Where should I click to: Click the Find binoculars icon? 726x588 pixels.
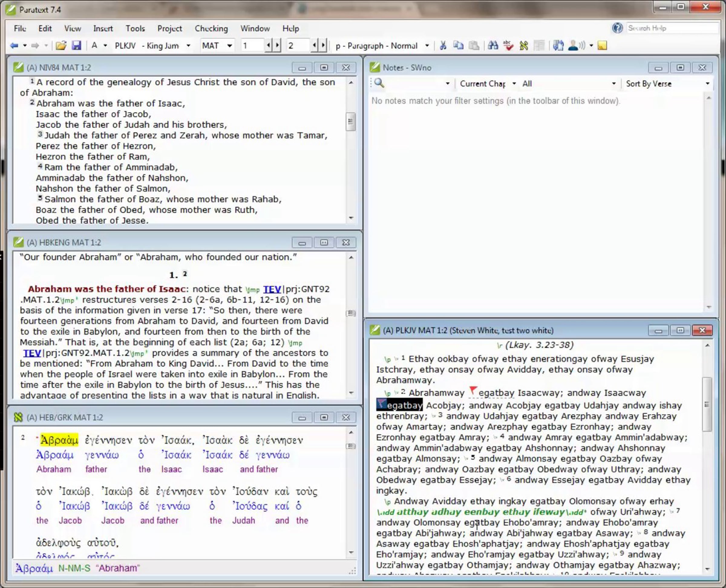[493, 45]
